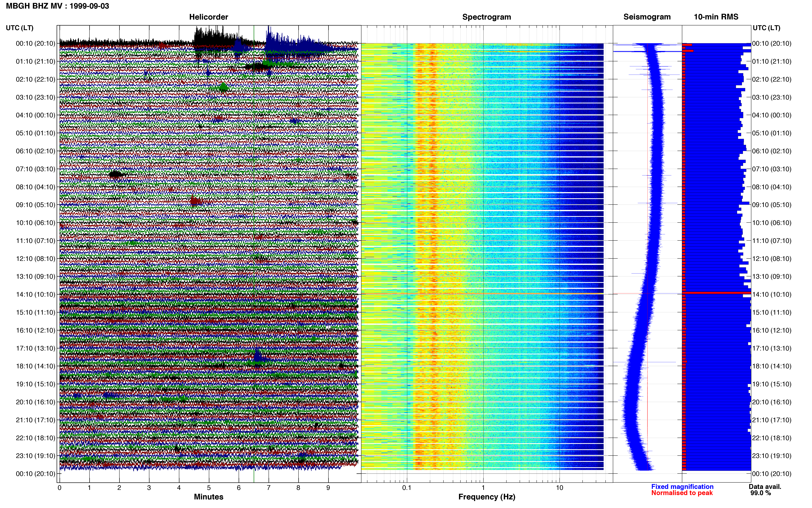The image size is (812, 508).
Task: Select the 10-min RMS panel heading
Action: (716, 17)
